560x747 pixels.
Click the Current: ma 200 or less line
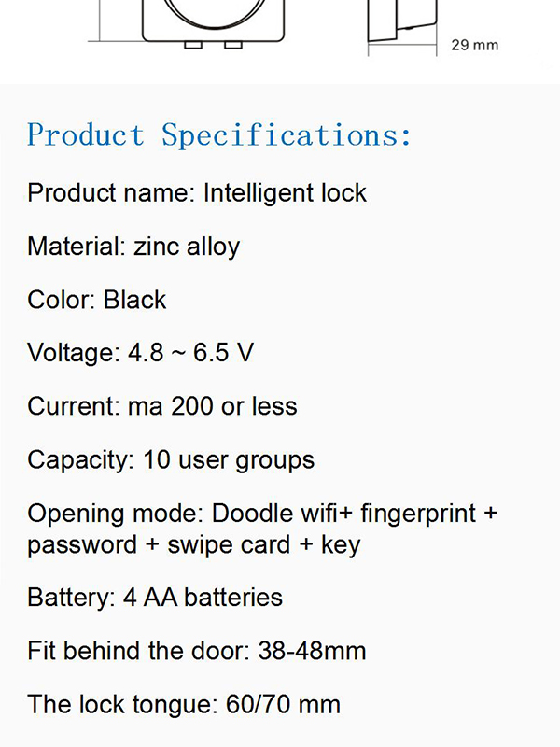[x=161, y=406]
